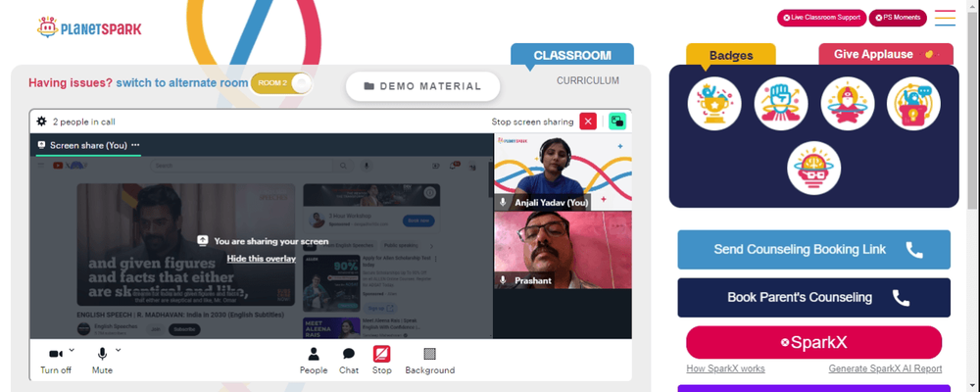Open the hamburger menu
This screenshot has height=392, width=980.
[945, 18]
